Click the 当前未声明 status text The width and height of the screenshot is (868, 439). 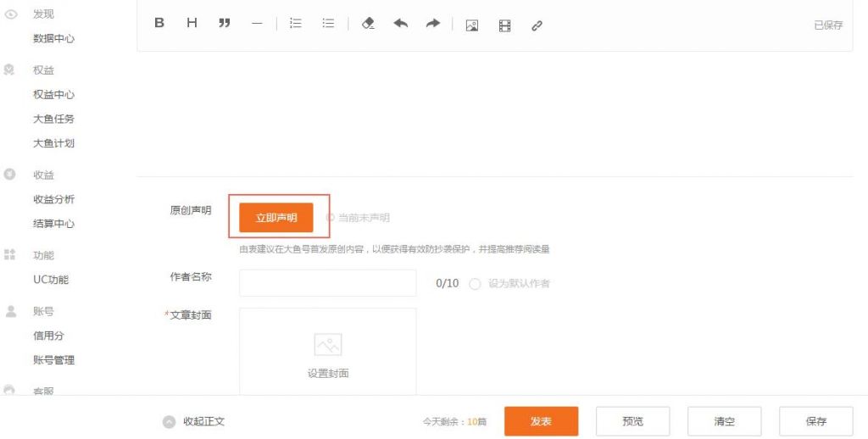(x=364, y=218)
